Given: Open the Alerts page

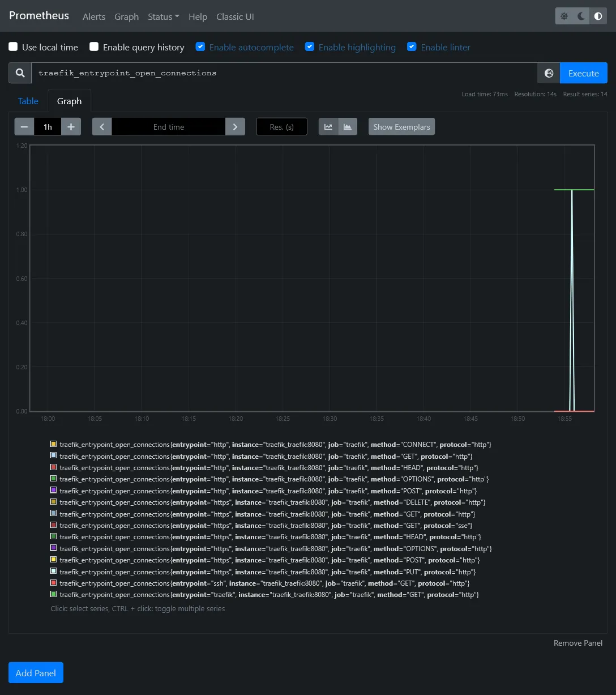Looking at the screenshot, I should (x=93, y=16).
